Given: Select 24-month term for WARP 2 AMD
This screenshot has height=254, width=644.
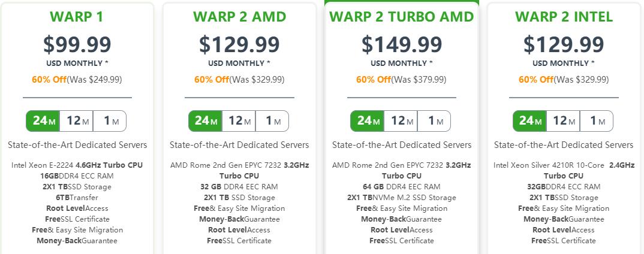Looking at the screenshot, I should tap(205, 121).
